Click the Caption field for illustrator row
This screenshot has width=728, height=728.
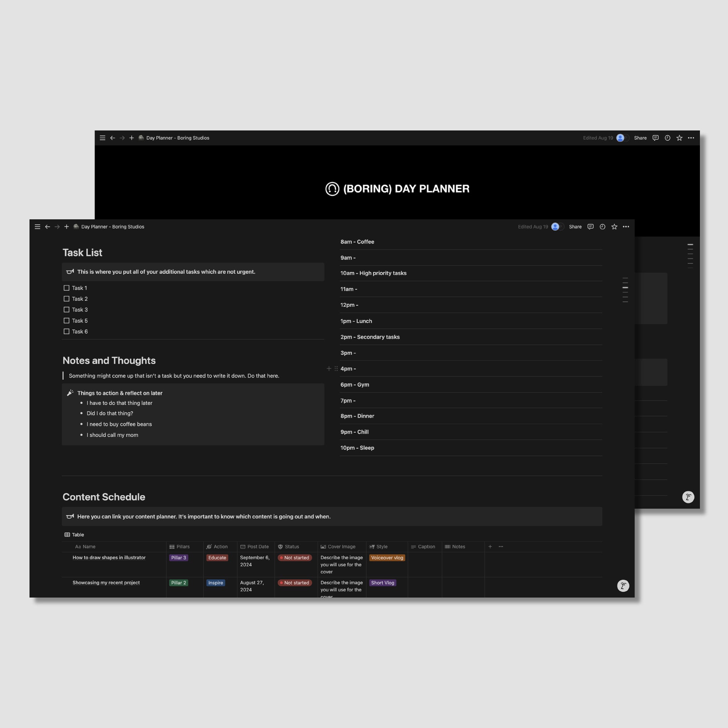click(425, 564)
